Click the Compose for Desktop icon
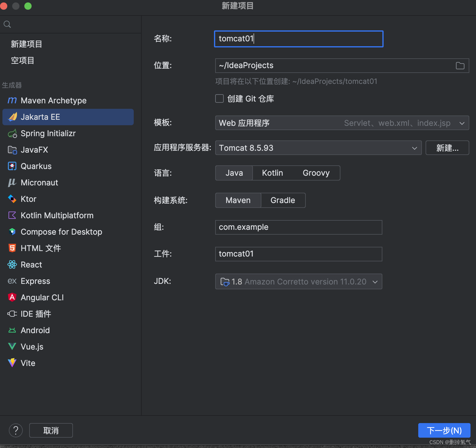Viewport: 476px width, 448px height. (x=12, y=232)
